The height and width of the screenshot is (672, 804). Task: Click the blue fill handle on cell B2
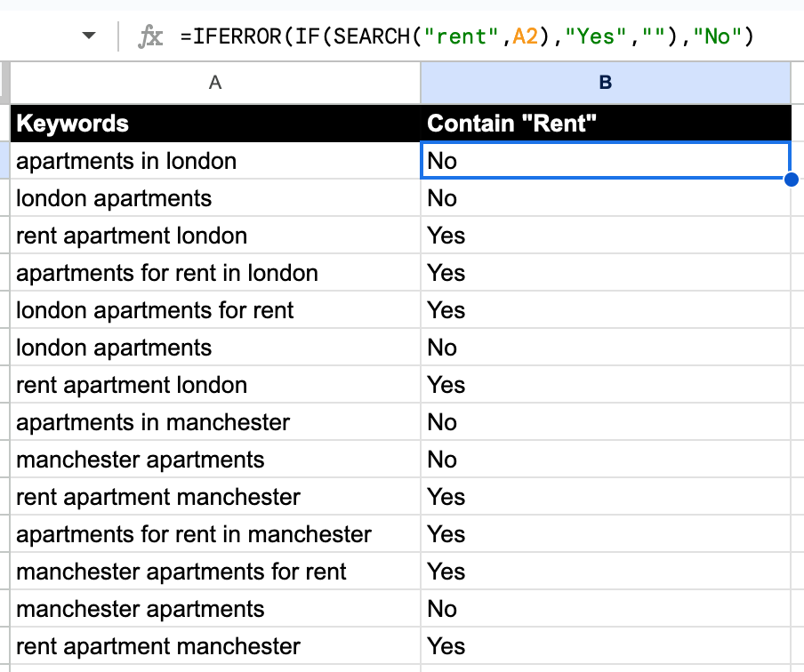point(791,180)
